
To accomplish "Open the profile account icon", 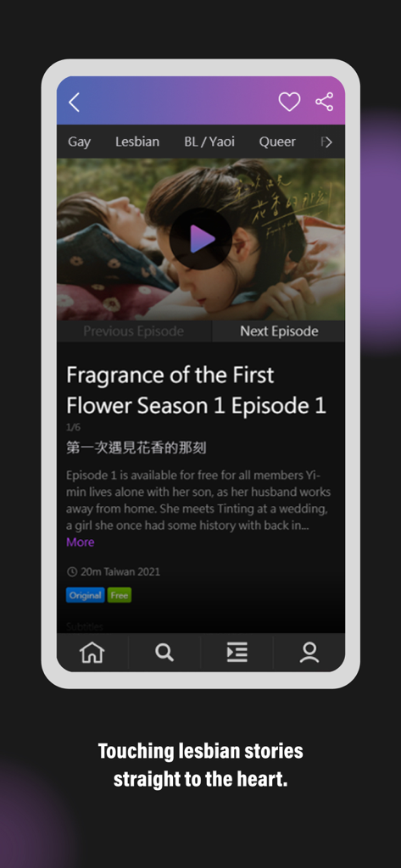I will [309, 652].
